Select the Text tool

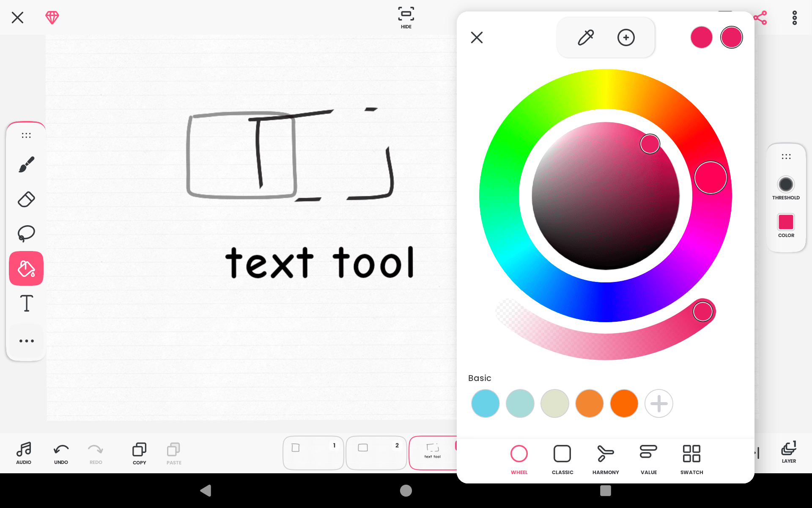(26, 303)
